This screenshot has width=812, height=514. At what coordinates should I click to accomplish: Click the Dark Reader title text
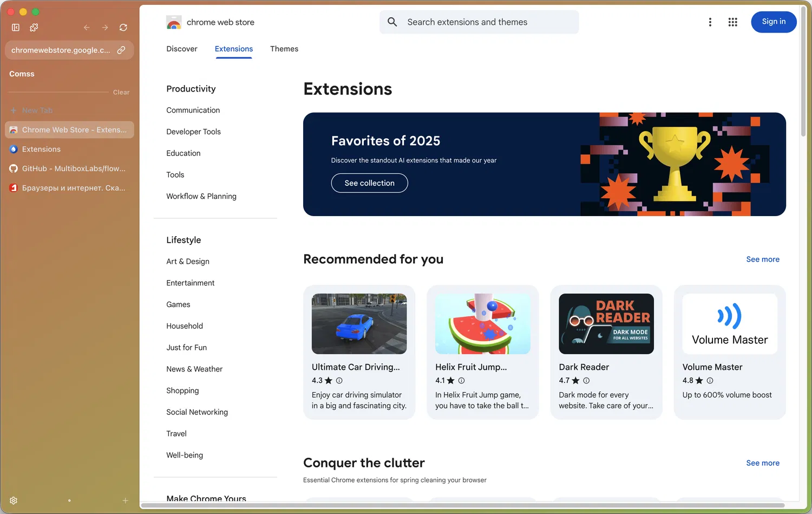pyautogui.click(x=584, y=367)
